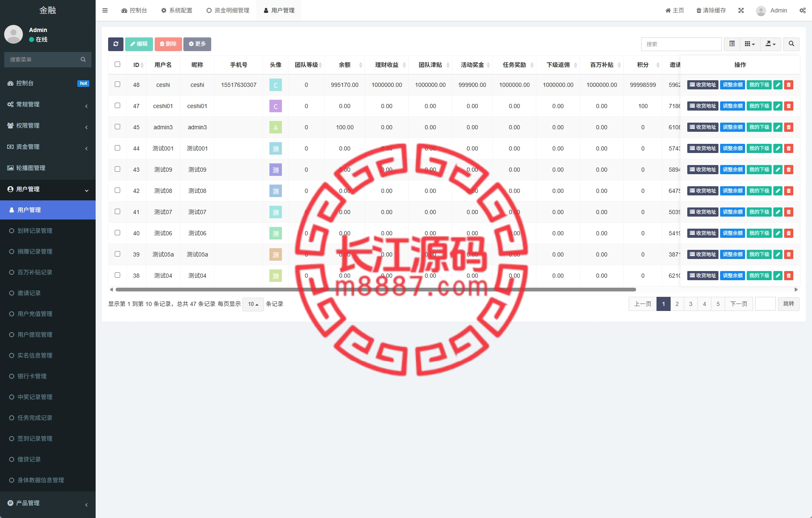Image resolution: width=812 pixels, height=518 pixels.
Task: Click the magnifier search toggle button
Action: [791, 44]
